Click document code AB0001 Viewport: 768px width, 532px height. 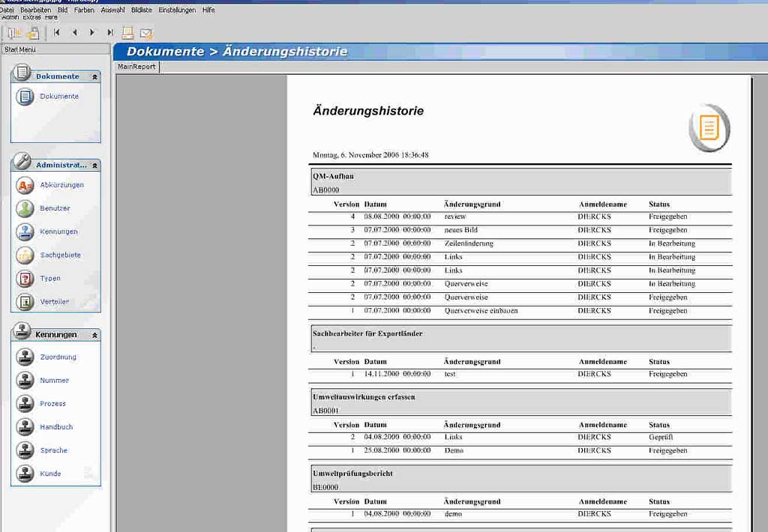click(x=325, y=411)
